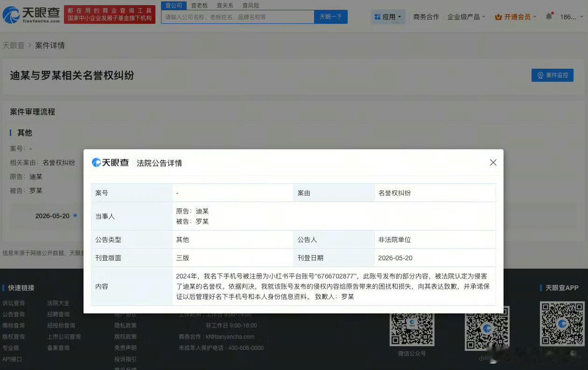Open the 隐私政策 footer link
The width and height of the screenshot is (588, 370).
coord(126,326)
